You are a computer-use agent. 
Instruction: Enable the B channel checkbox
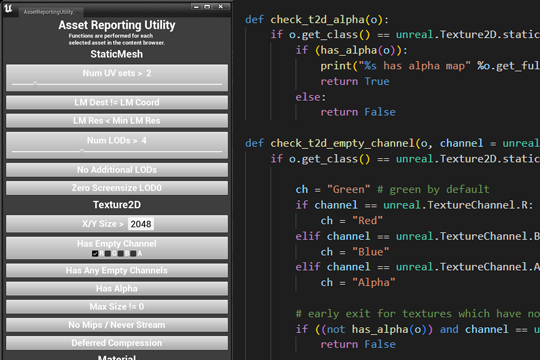(121, 254)
